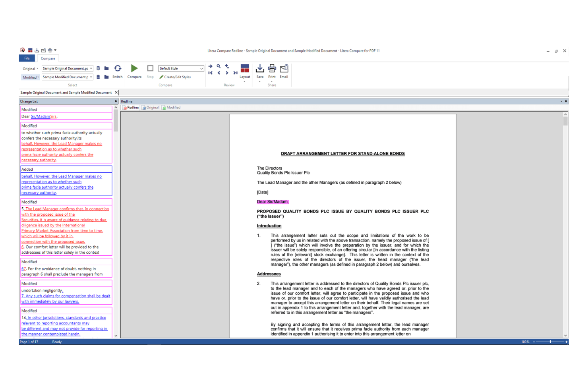Open database source for Modified document

[x=98, y=77]
